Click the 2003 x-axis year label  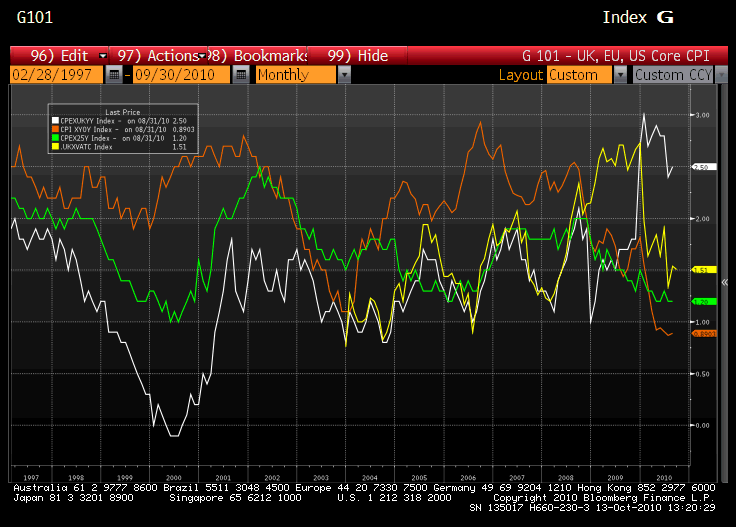click(321, 478)
